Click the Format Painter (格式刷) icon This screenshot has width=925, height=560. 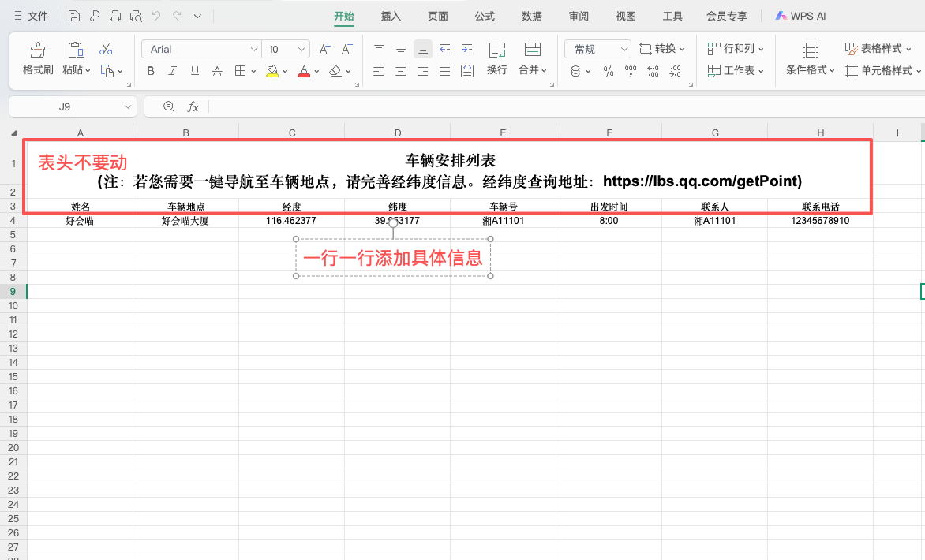point(37,50)
